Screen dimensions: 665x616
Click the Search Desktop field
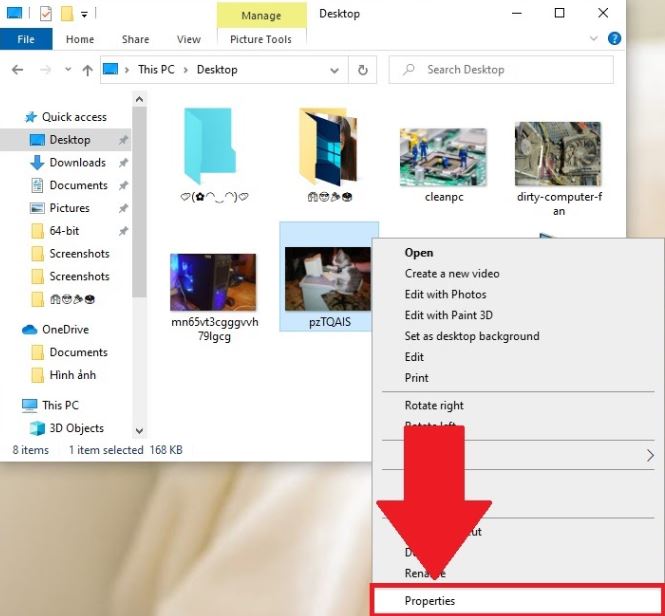501,70
